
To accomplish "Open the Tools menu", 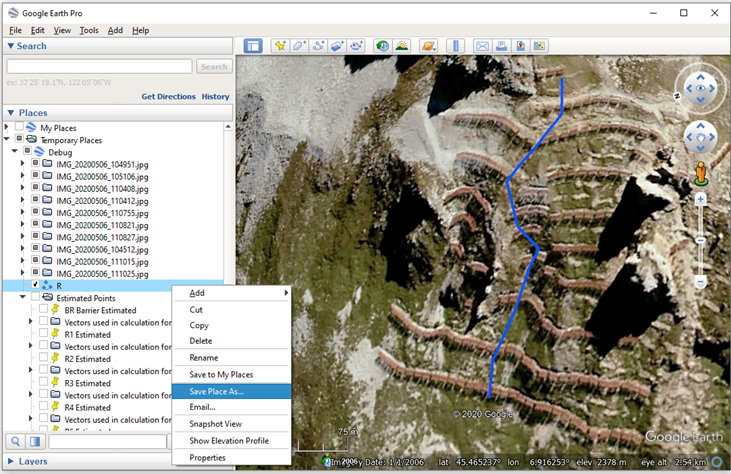I will (89, 30).
